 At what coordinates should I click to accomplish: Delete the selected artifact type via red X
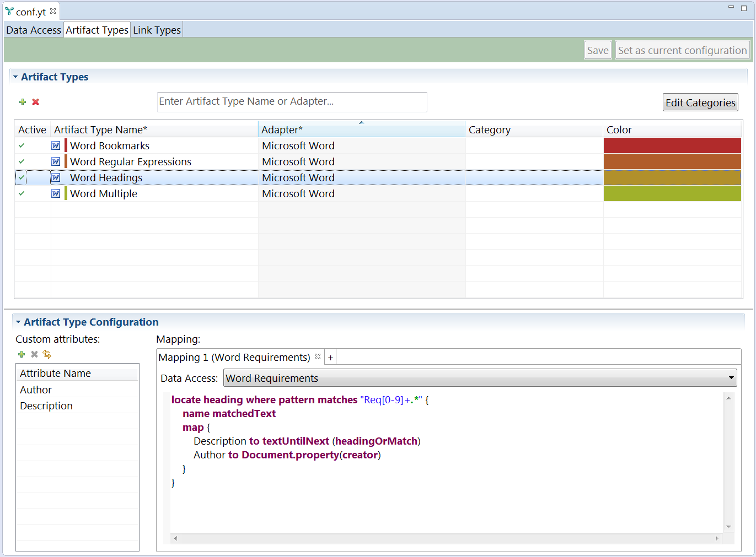(x=36, y=102)
